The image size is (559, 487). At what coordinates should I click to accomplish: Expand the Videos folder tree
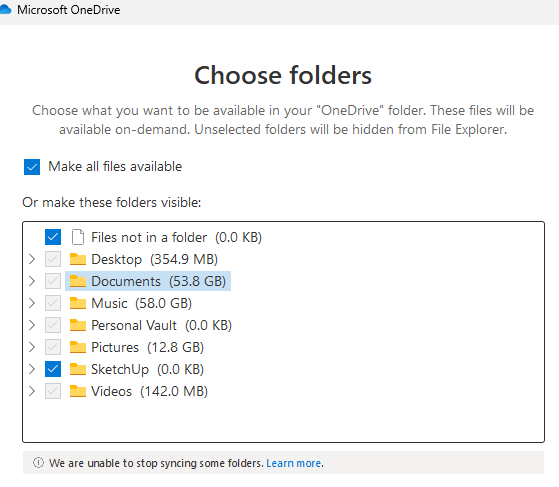tap(32, 391)
